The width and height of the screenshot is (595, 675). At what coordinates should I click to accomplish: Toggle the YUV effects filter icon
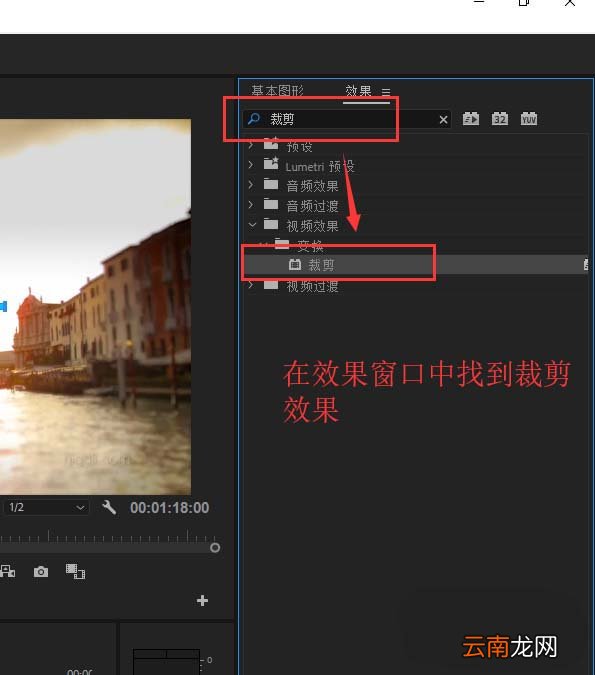(529, 119)
